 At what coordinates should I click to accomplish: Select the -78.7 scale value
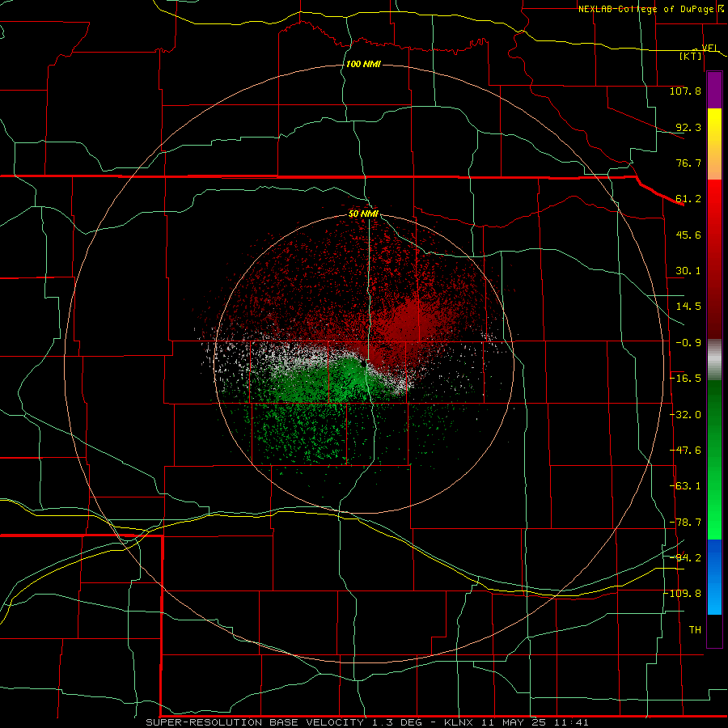[685, 523]
